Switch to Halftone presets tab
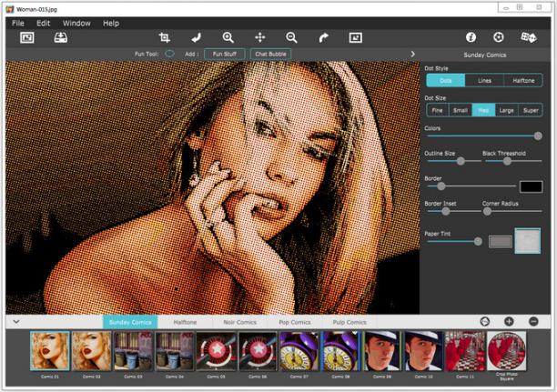The width and height of the screenshot is (557, 392). tap(185, 322)
